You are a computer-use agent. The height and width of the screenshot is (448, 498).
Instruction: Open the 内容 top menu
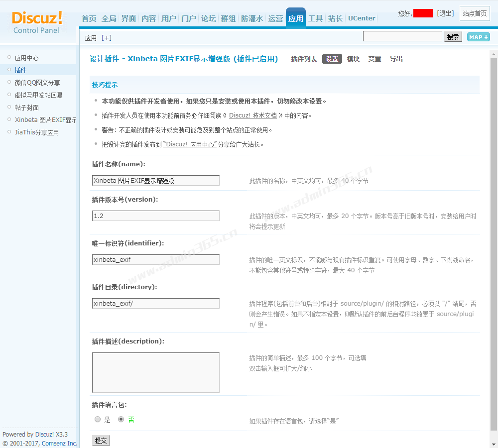click(148, 18)
